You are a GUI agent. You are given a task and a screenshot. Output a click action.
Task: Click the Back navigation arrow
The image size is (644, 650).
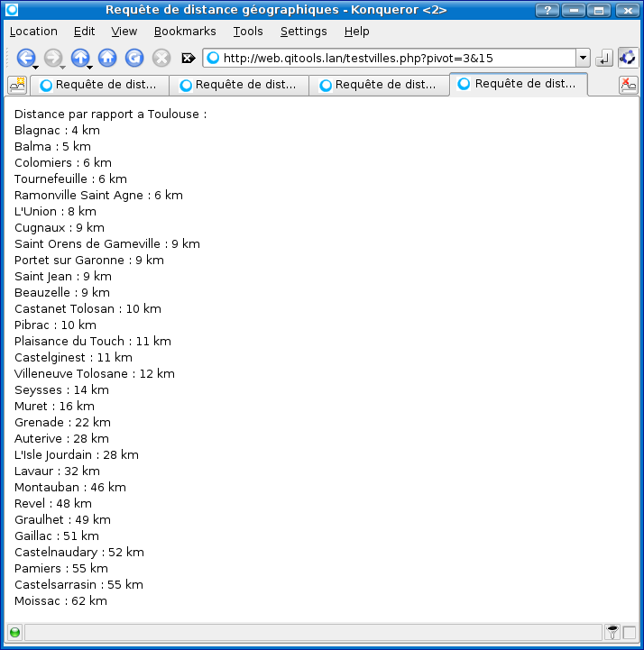tap(24, 58)
